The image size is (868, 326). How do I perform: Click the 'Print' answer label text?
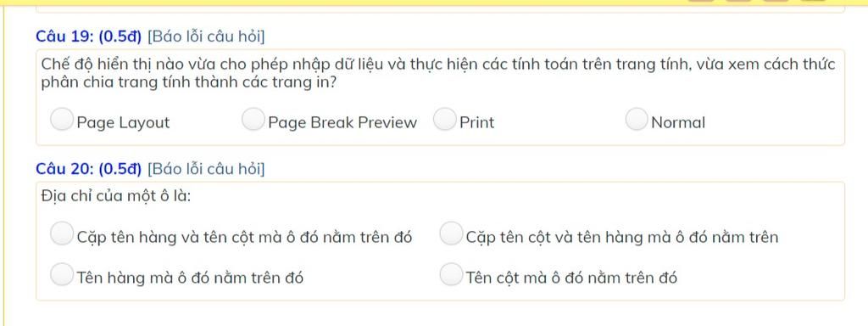(476, 122)
